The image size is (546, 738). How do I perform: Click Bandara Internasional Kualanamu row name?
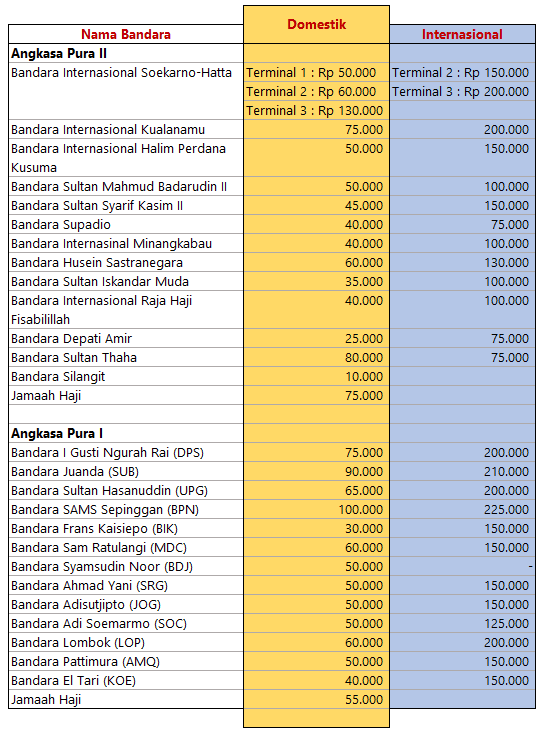[x=108, y=129]
